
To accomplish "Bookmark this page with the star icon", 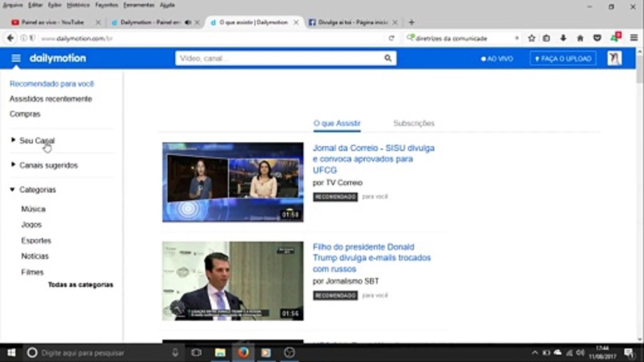I will (531, 38).
